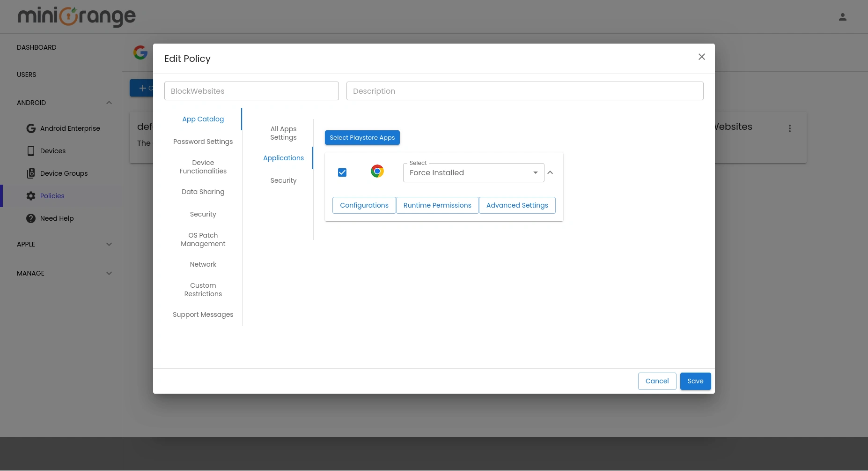Screen dimensions: 868x471
Task: Expand the MANAGE sidebar section
Action: click(x=109, y=273)
